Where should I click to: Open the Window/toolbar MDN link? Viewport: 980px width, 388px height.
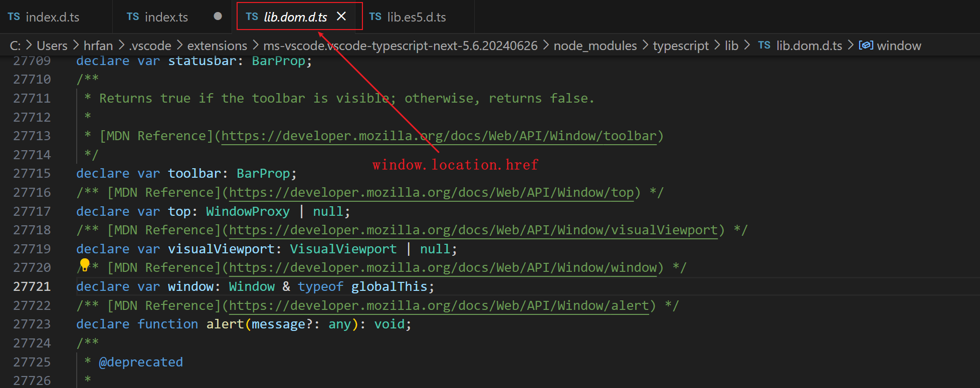pos(439,136)
